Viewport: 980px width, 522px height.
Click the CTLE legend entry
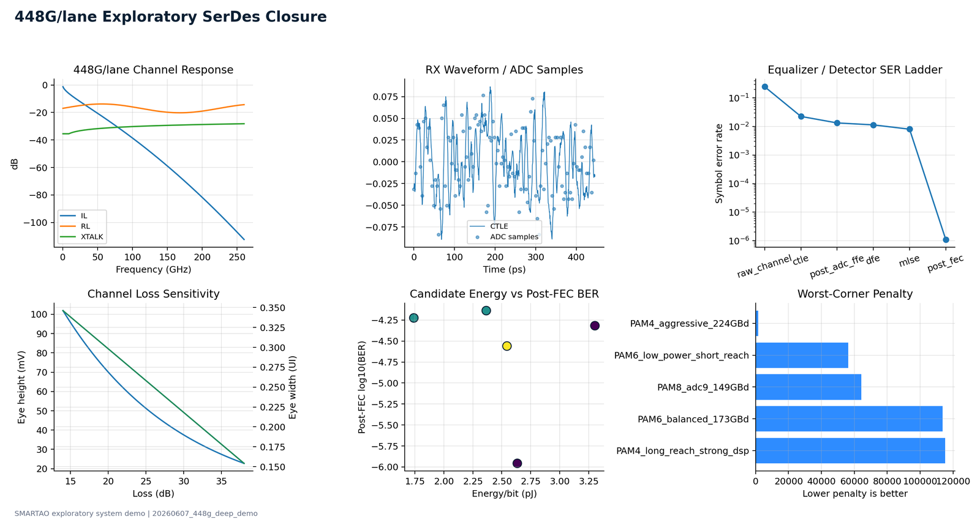(489, 226)
